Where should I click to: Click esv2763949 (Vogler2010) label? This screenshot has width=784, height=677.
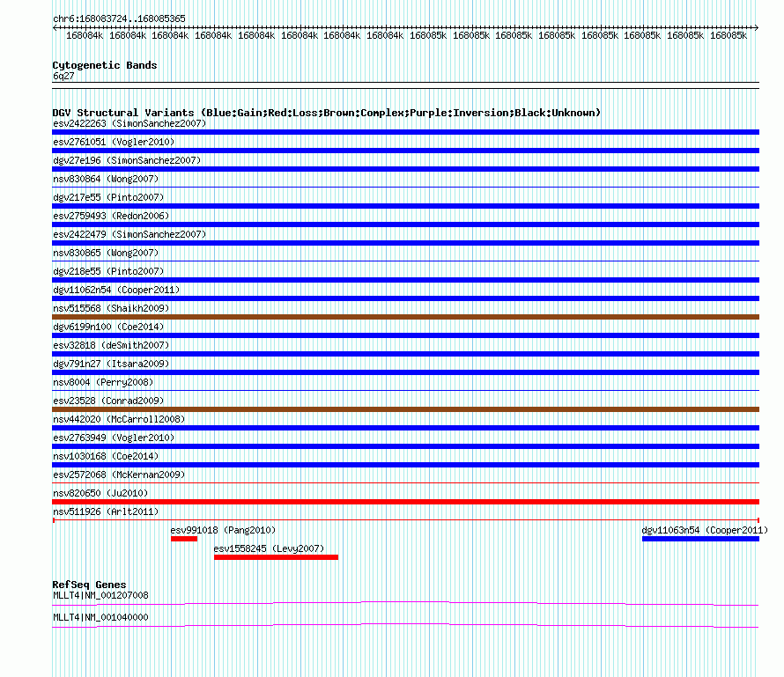point(114,438)
